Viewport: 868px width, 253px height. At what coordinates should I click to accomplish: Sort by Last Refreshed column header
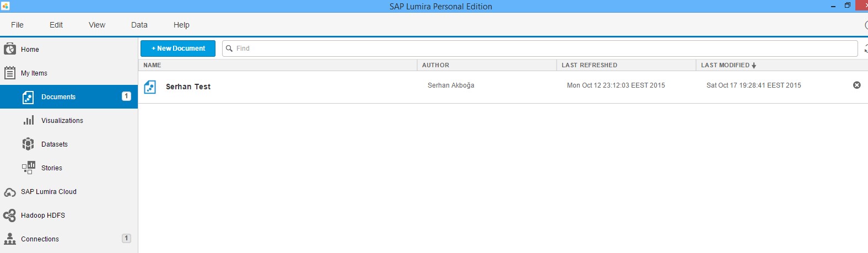pos(589,65)
